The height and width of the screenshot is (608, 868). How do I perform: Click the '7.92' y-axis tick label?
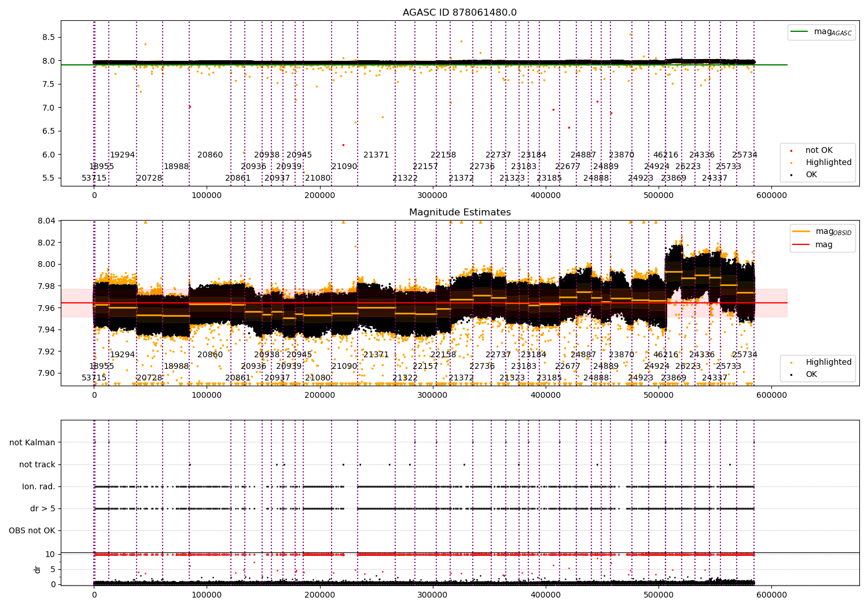(46, 351)
